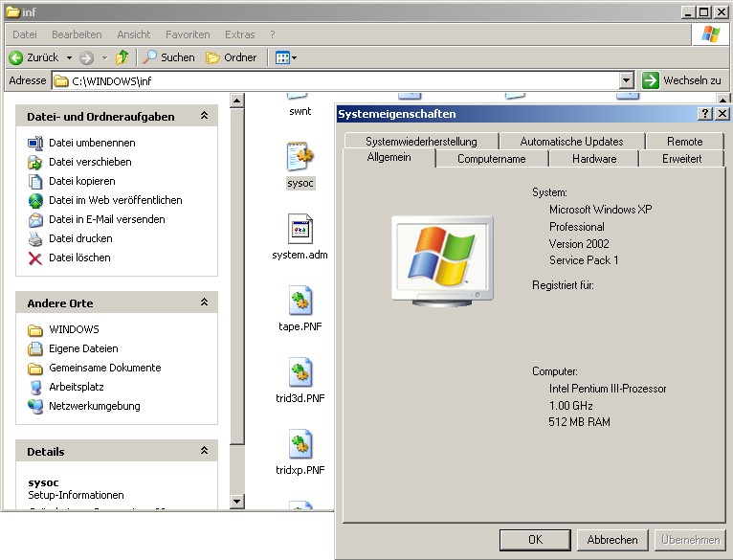This screenshot has width=733, height=560.
Task: Switch to Hardware tab
Action: coord(593,159)
